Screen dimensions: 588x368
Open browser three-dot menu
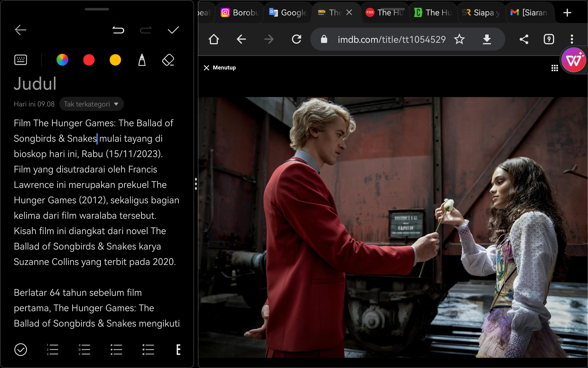coord(572,39)
